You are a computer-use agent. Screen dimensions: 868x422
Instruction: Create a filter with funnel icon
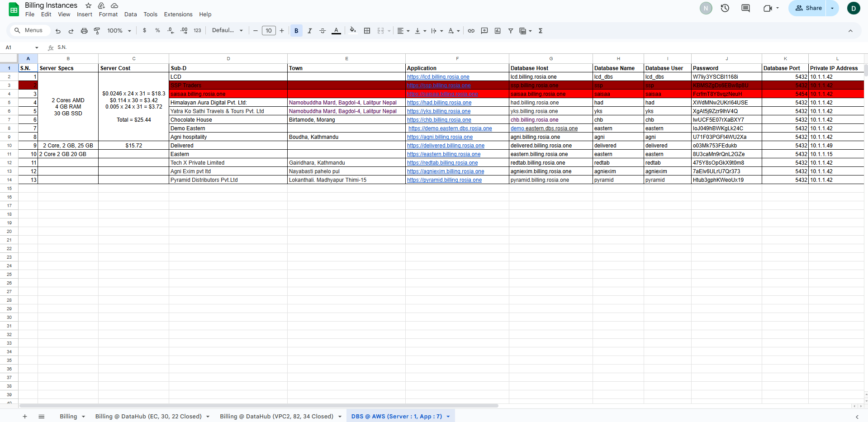pyautogui.click(x=510, y=31)
